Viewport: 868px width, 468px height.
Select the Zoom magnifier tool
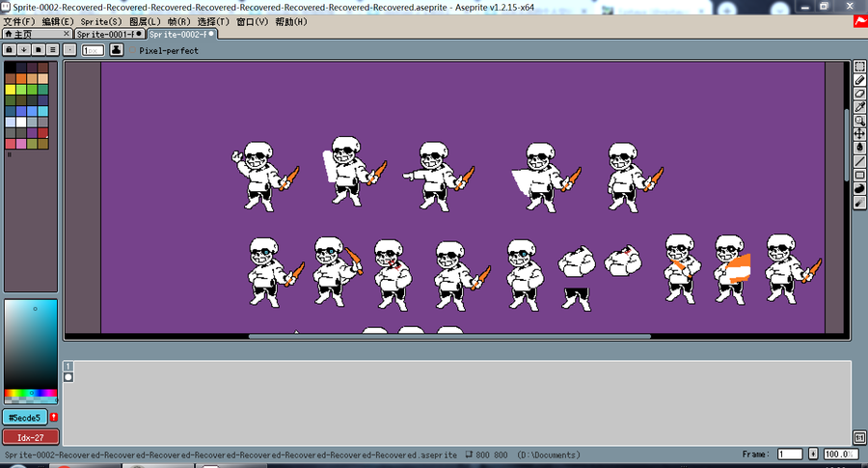[859, 121]
